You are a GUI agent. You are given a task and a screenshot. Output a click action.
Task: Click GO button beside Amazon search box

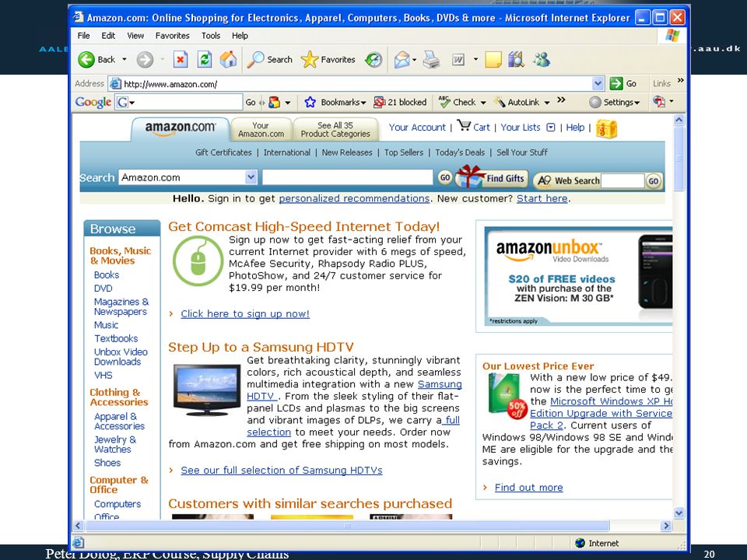click(x=444, y=177)
